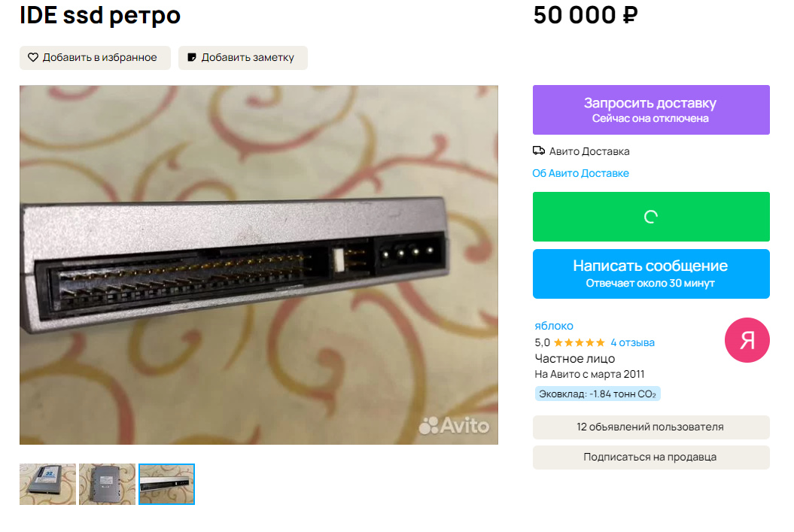The image size is (794, 532).
Task: Click the Avito watermark logo on the photo
Action: pos(455,426)
